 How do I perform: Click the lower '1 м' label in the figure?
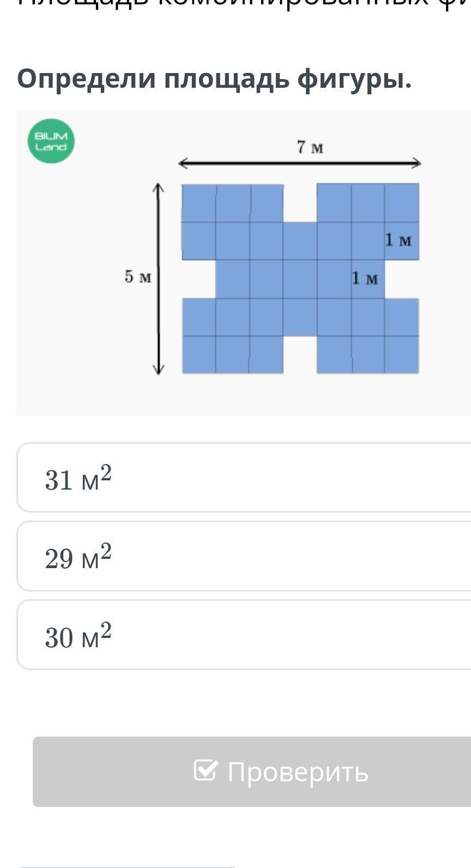(x=364, y=279)
